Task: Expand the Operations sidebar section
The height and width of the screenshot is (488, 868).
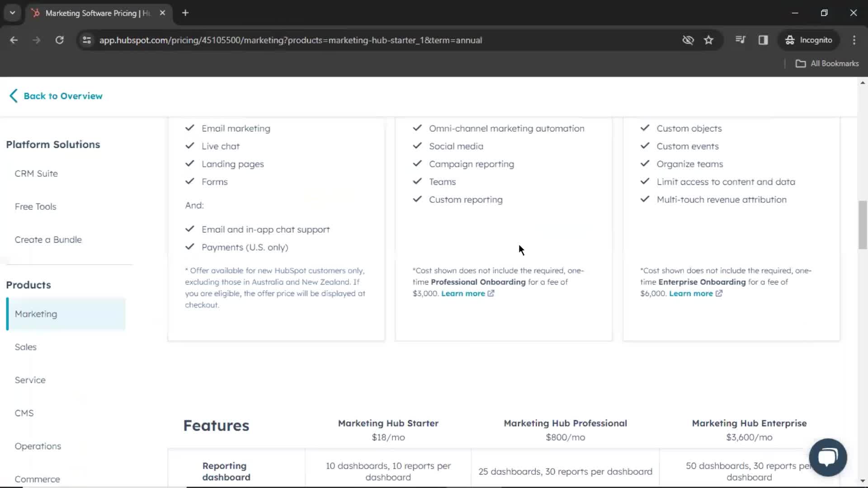Action: pyautogui.click(x=38, y=446)
